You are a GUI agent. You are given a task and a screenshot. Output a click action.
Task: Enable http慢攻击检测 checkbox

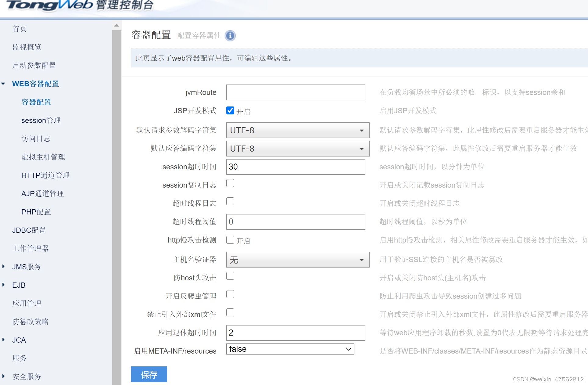(230, 240)
